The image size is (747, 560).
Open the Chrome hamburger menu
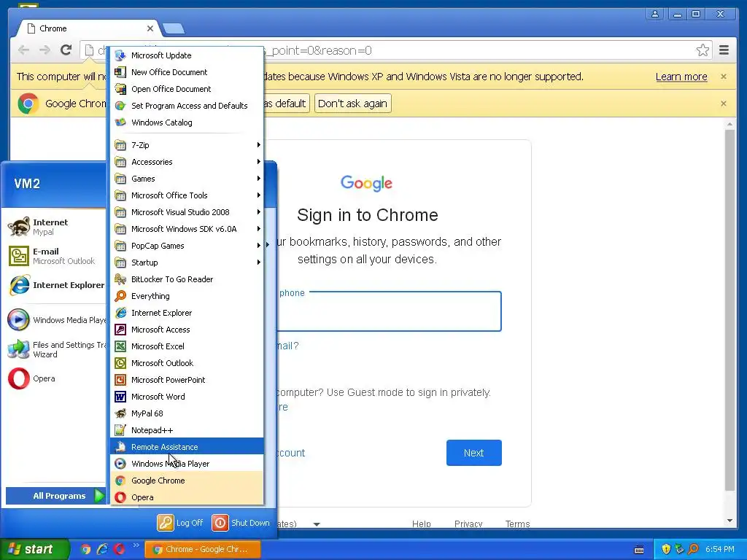[724, 50]
